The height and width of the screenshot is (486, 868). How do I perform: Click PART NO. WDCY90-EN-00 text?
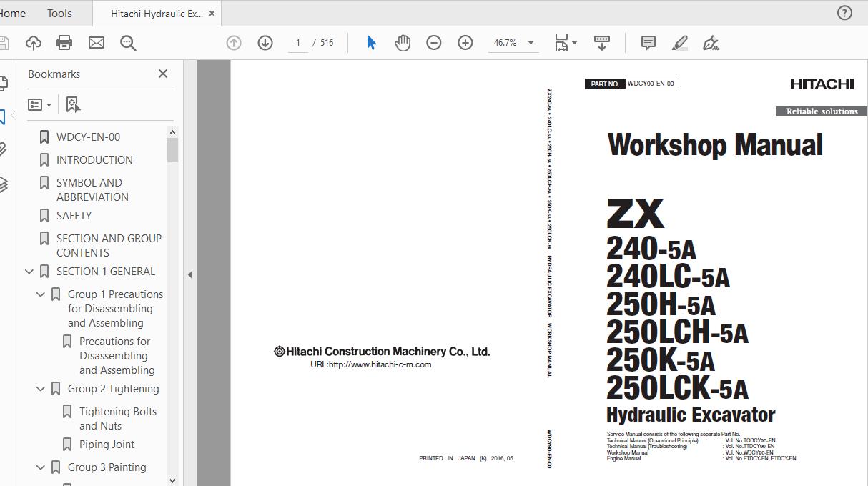(630, 84)
